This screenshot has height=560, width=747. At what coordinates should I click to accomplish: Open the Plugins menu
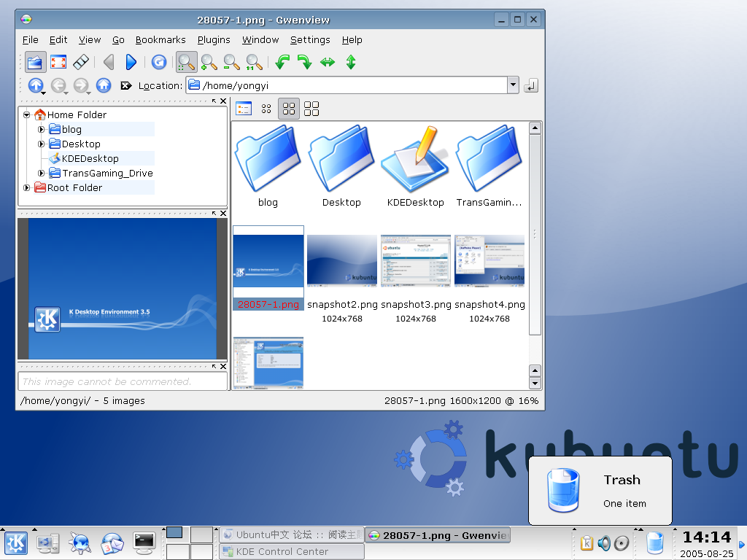coord(214,40)
